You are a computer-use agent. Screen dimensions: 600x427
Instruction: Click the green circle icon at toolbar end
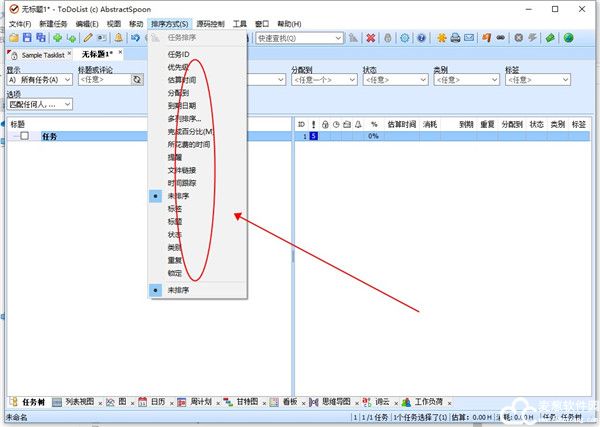click(568, 38)
